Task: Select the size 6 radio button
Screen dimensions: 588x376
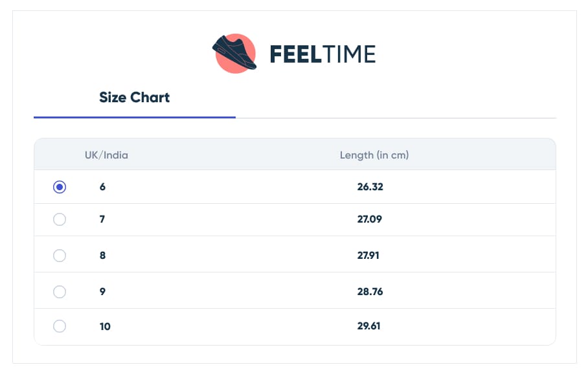Action: tap(60, 186)
